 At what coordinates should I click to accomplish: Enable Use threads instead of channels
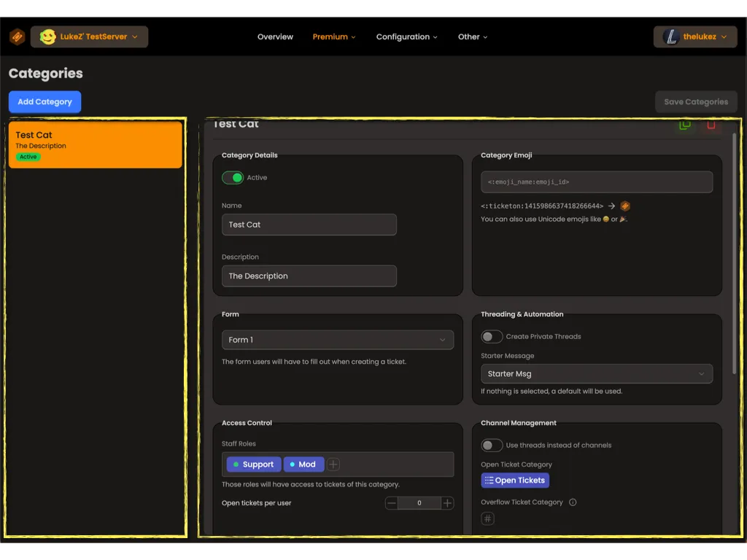click(492, 445)
